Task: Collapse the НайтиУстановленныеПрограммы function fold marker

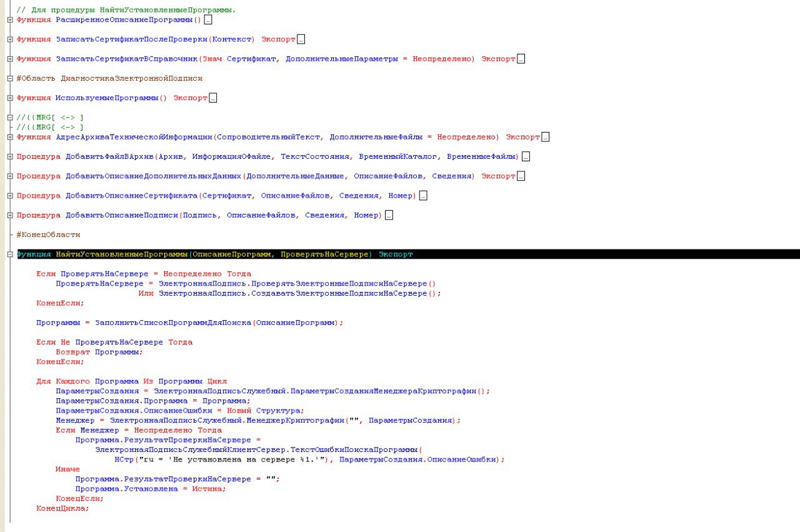Action: tap(9, 254)
